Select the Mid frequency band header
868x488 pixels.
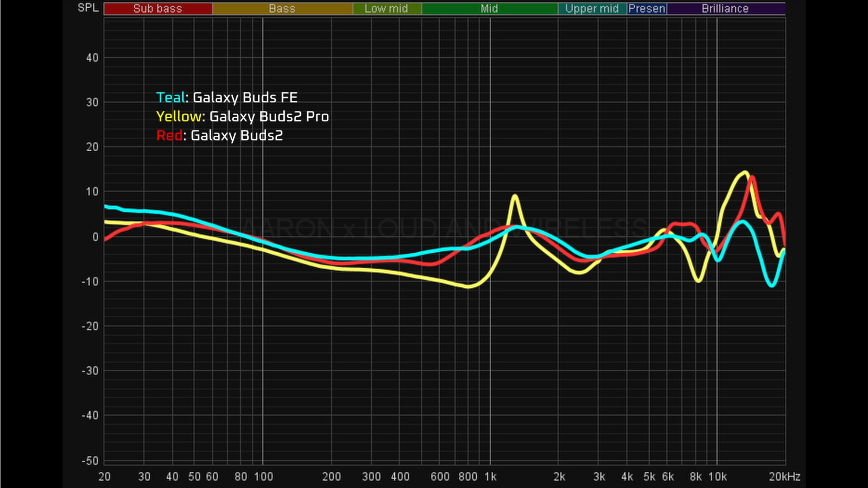489,9
